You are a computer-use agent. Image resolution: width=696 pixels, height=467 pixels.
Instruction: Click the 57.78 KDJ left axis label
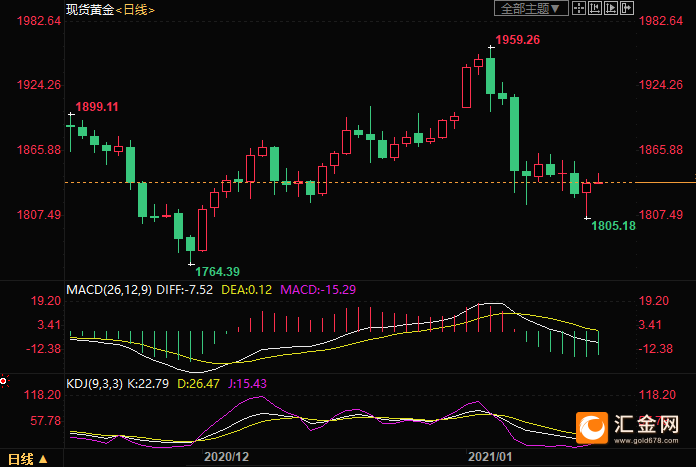tap(46, 421)
